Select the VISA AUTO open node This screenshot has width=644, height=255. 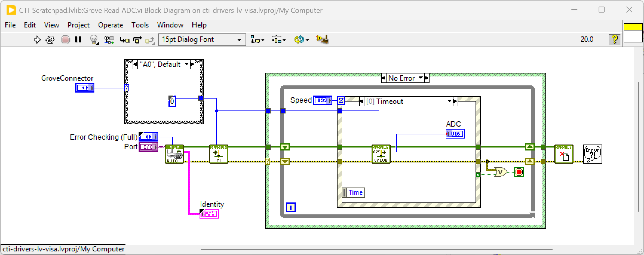click(174, 154)
